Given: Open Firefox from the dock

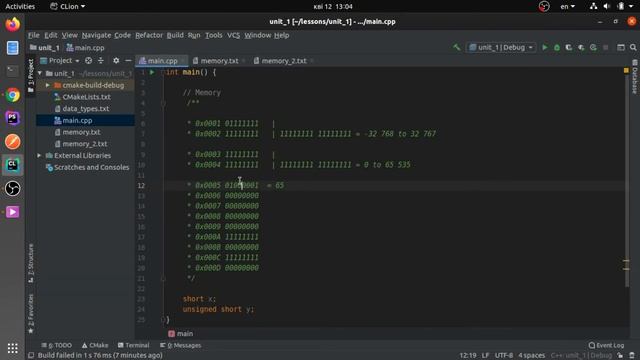Looking at the screenshot, I should coord(13,24).
